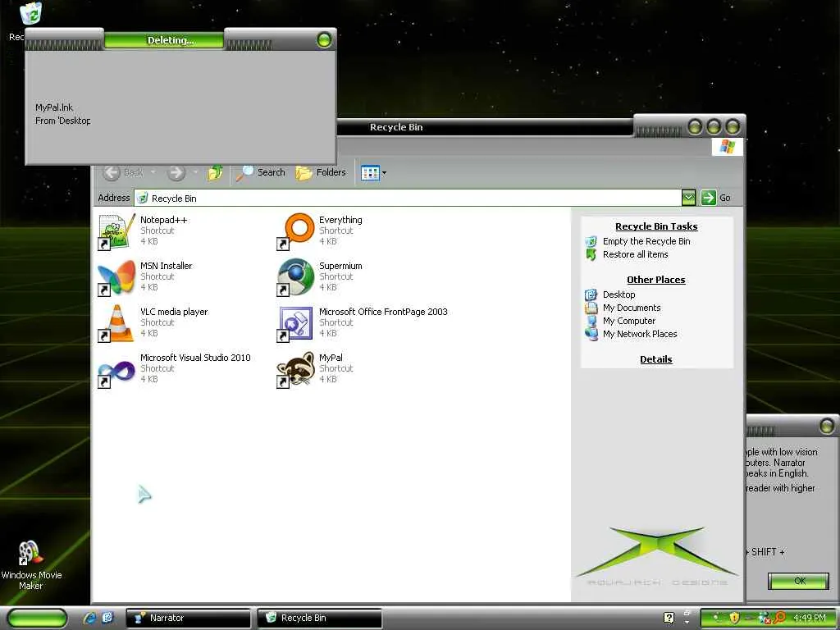840x630 pixels.
Task: Expand the Details section header
Action: point(656,359)
